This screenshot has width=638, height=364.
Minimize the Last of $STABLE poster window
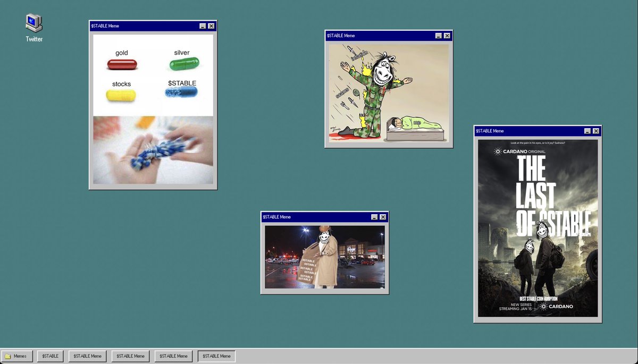click(587, 131)
